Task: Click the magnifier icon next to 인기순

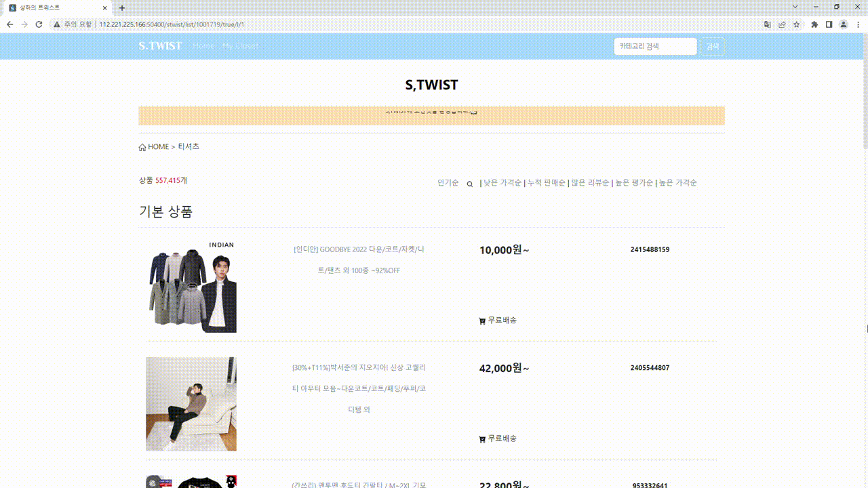Action: pyautogui.click(x=469, y=183)
